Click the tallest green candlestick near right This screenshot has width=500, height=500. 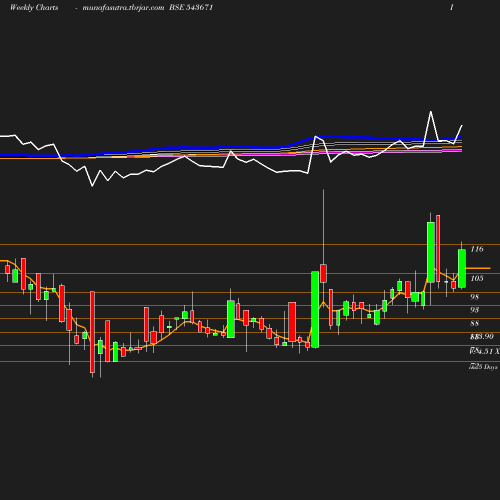click(x=431, y=252)
